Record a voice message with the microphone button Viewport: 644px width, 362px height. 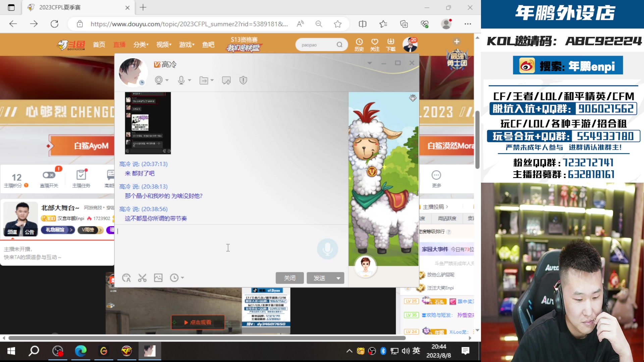pyautogui.click(x=327, y=249)
